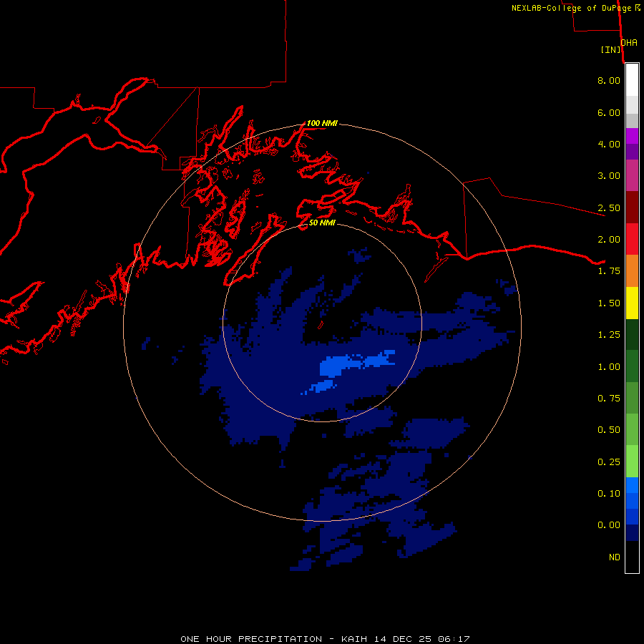The image size is (644, 644).
Task: Select the pink legend swatch near 3.00
Action: pos(632,175)
